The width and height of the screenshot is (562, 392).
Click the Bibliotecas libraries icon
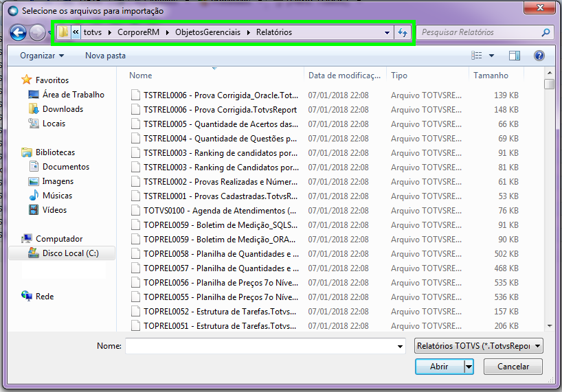coord(27,152)
